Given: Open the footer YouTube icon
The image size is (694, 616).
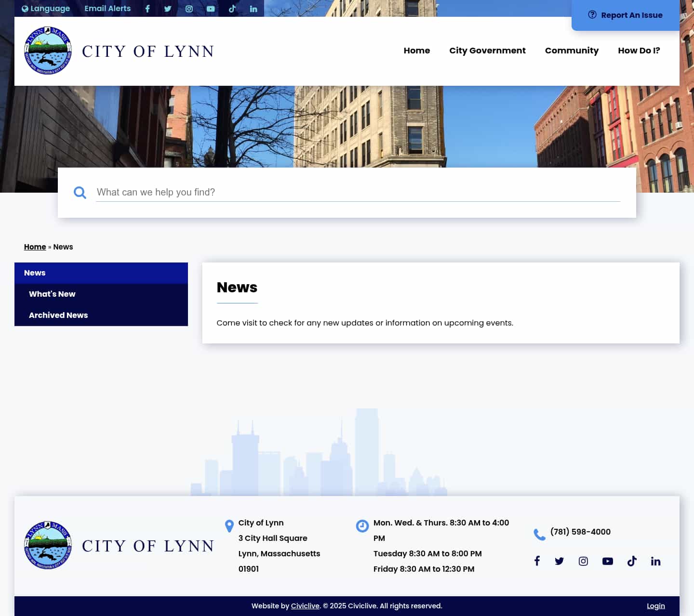Looking at the screenshot, I should point(607,561).
